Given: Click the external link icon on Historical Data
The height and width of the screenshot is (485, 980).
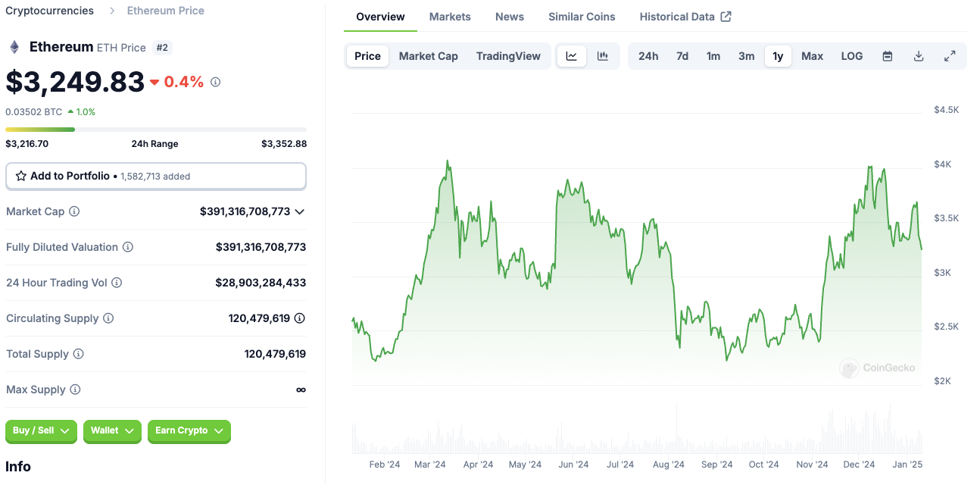Looking at the screenshot, I should [726, 17].
